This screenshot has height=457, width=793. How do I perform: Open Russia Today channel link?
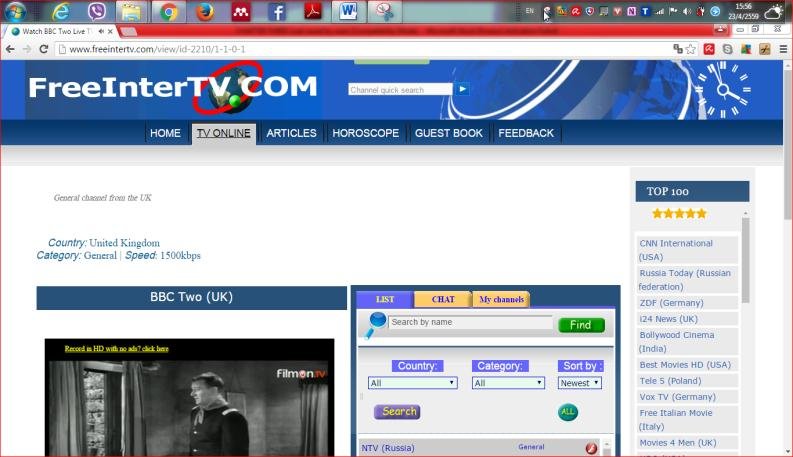click(687, 280)
